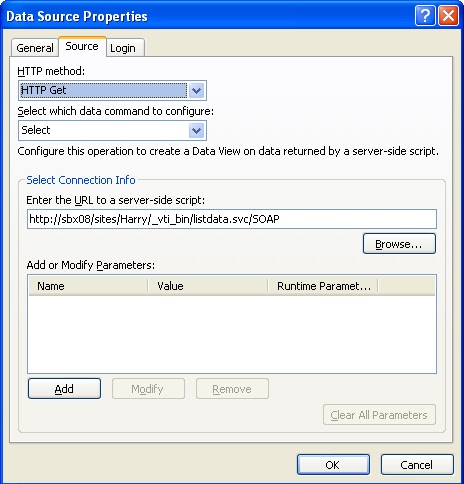Click the Add parameter button
The width and height of the screenshot is (464, 484).
[64, 389]
